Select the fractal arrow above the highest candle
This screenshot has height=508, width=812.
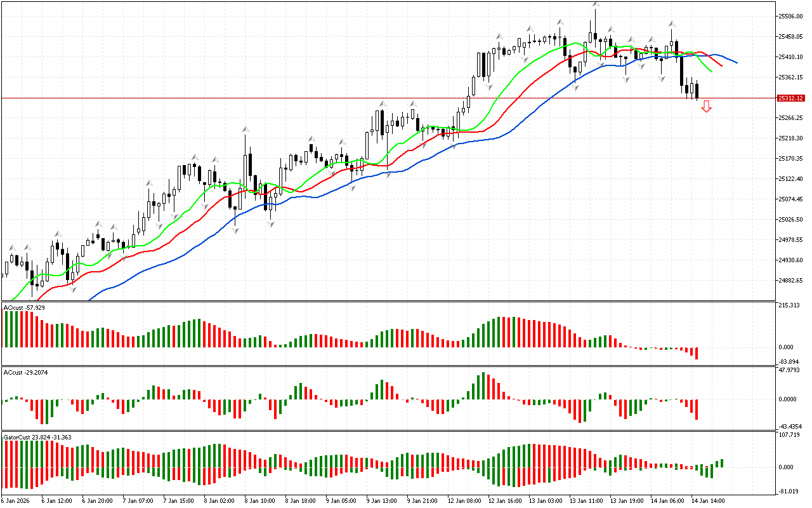(596, 4)
